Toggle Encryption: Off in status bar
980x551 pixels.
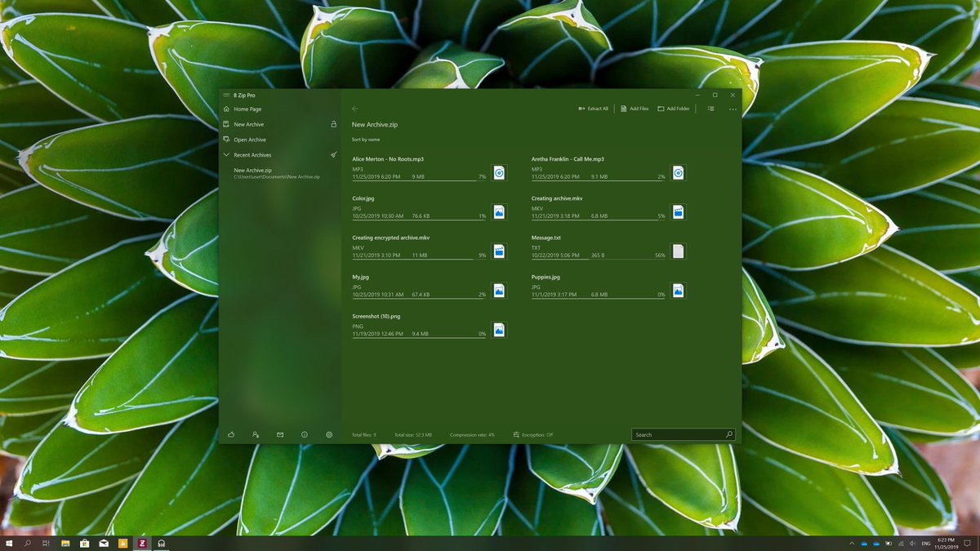click(532, 435)
